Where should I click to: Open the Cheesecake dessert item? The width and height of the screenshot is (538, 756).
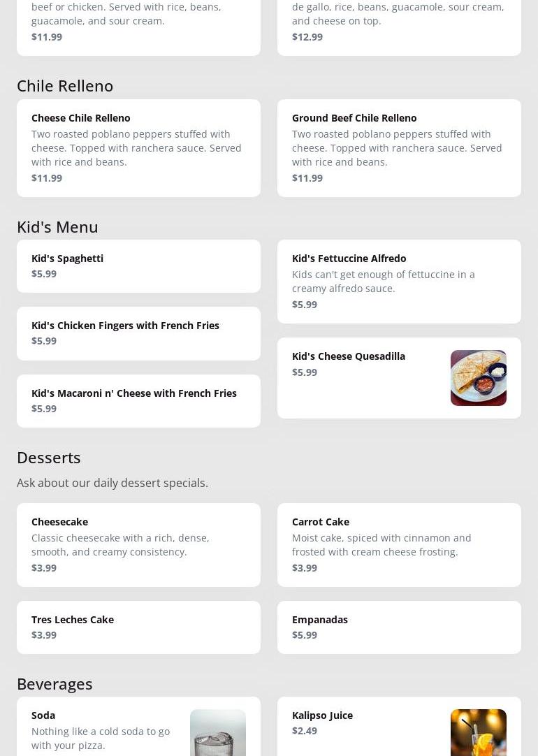coord(138,544)
